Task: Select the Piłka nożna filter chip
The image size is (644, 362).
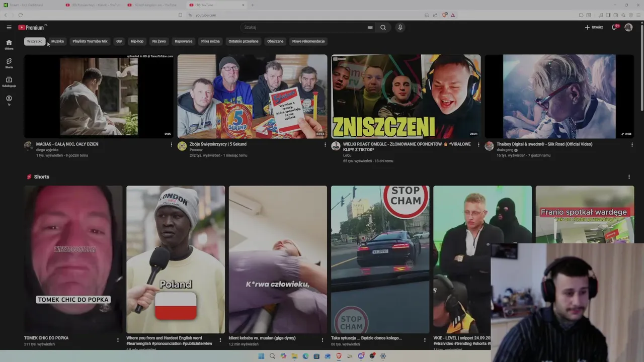Action: point(210,41)
